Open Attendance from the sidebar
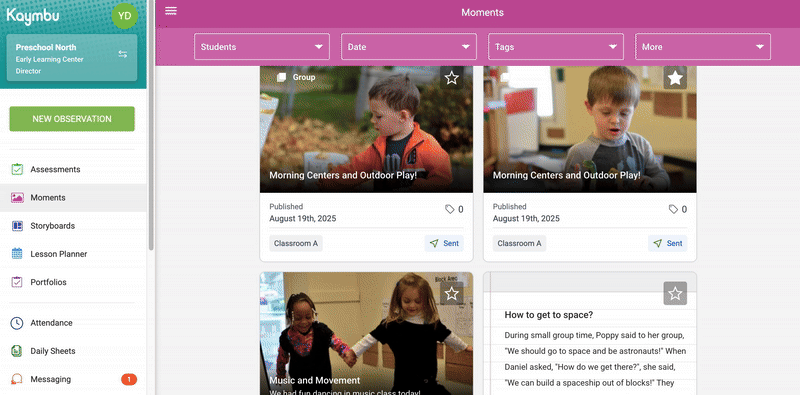 [x=73, y=323]
